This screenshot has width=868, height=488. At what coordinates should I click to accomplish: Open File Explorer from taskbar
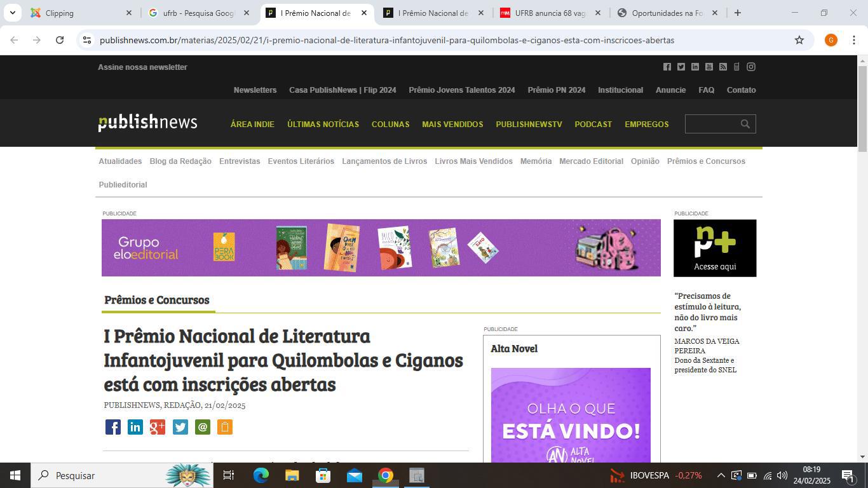pyautogui.click(x=292, y=475)
